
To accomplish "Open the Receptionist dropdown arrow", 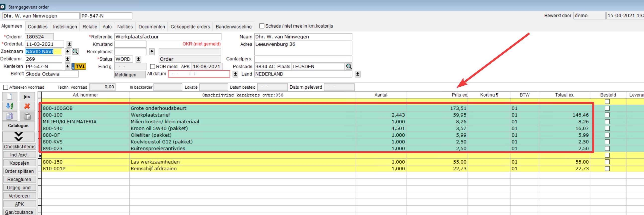I will pos(152,52).
